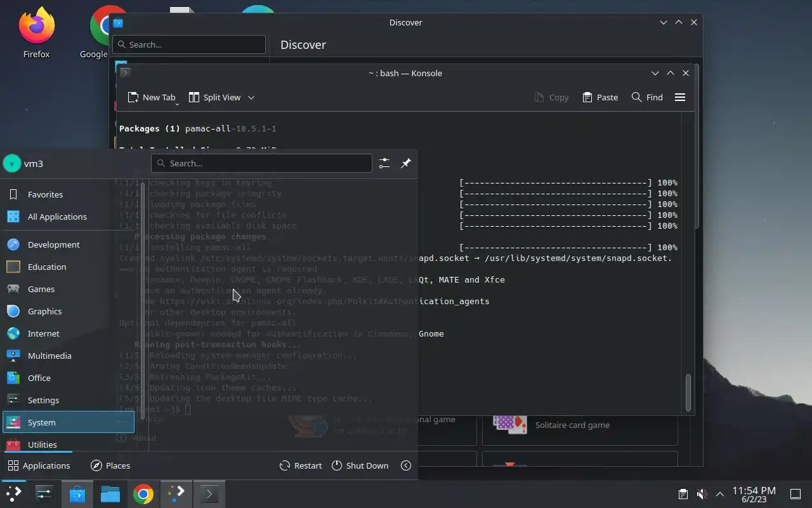Click Split View in Konsole

tap(215, 97)
